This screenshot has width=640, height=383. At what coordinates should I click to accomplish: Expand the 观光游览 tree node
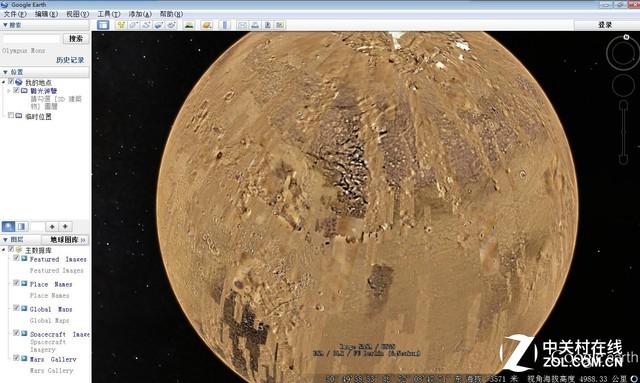point(9,91)
